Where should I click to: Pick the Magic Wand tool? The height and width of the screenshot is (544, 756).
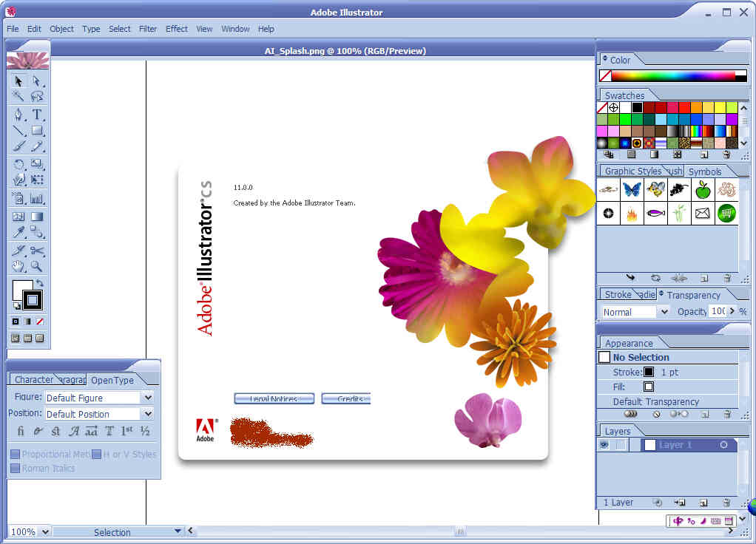(18, 96)
